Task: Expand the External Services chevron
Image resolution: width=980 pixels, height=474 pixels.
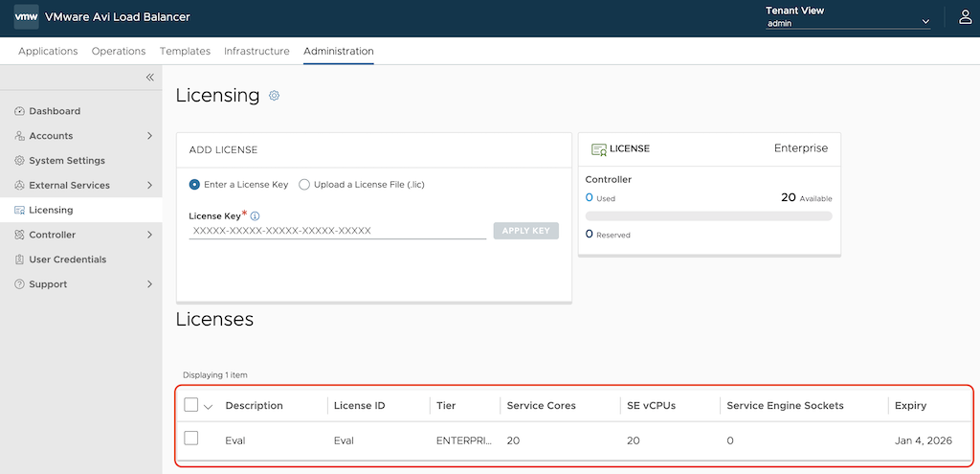Action: 150,185
